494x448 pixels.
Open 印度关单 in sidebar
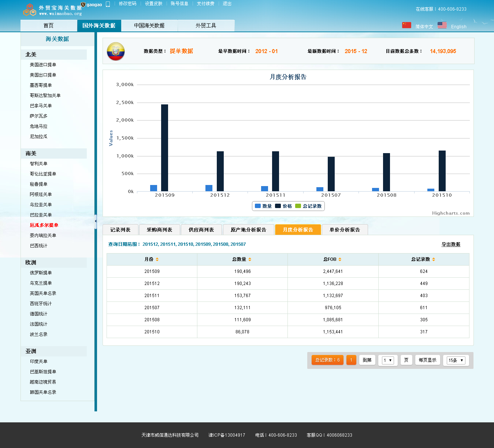point(38,362)
